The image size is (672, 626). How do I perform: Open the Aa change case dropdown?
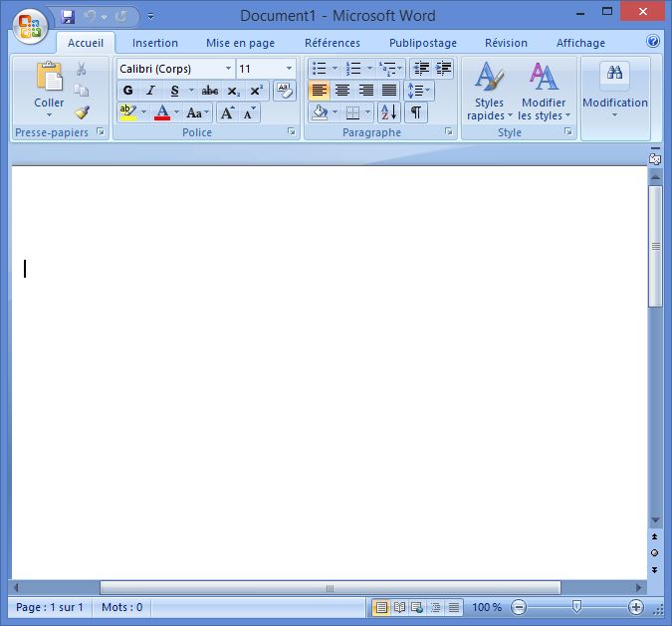click(x=197, y=113)
